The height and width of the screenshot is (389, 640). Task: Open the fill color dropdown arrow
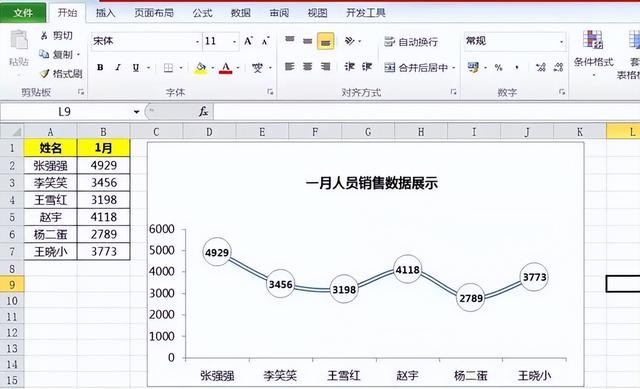point(213,68)
